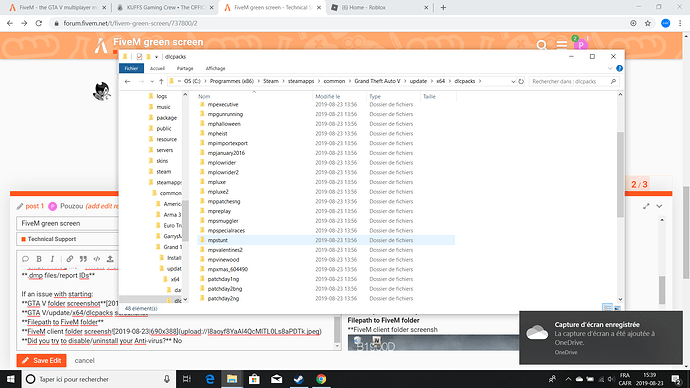Click the cancel link beside Save Edit
Screen dimensions: 690x388
point(84,360)
